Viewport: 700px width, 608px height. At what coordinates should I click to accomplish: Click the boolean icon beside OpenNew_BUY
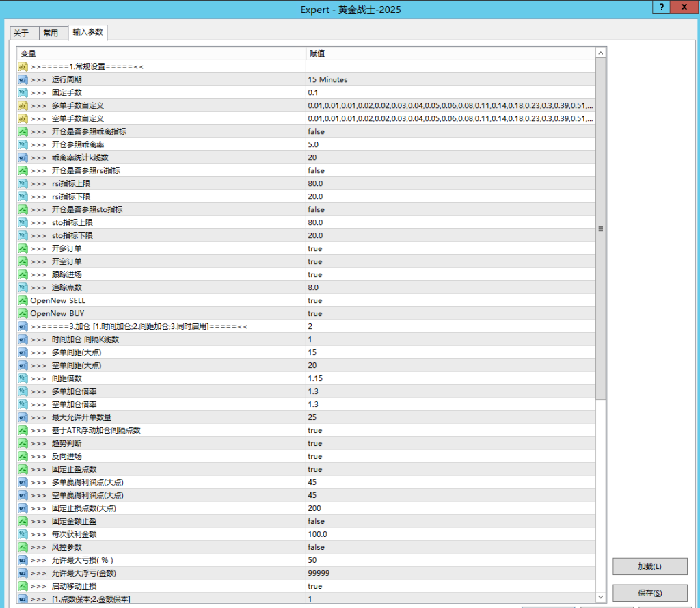21,313
